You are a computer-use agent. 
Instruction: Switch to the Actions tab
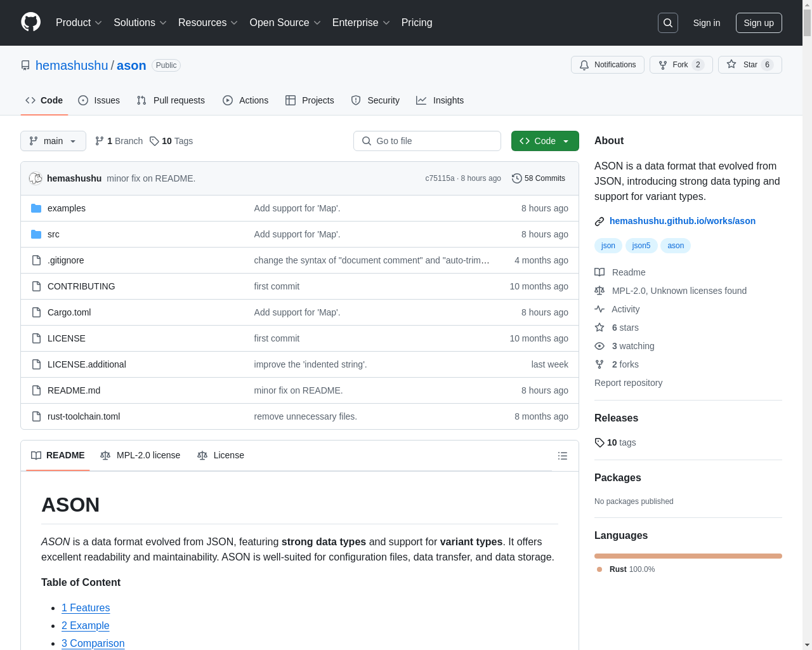coord(246,100)
